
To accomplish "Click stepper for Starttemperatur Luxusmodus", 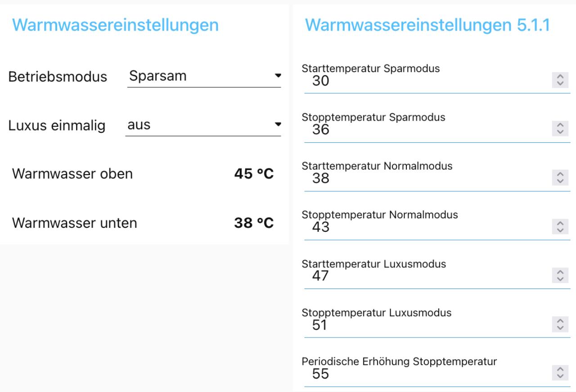I will (x=560, y=275).
